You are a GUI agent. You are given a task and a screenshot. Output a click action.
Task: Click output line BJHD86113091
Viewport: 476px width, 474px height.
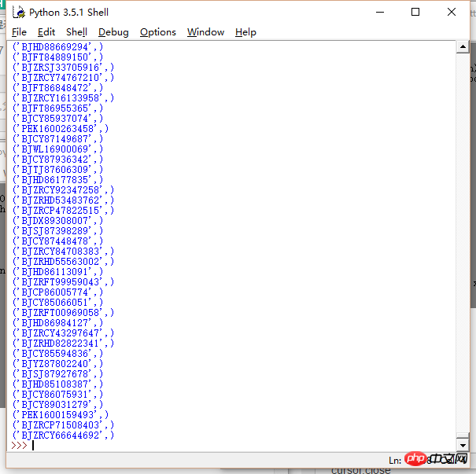coord(57,272)
